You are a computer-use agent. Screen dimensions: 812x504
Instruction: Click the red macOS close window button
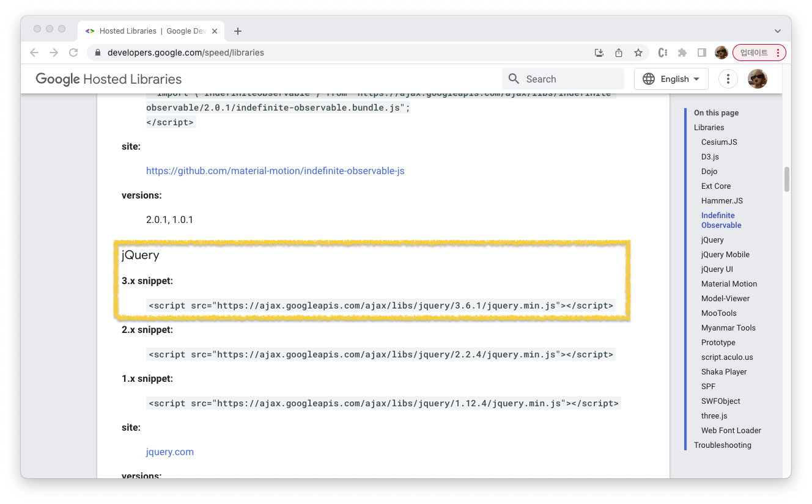(38, 29)
